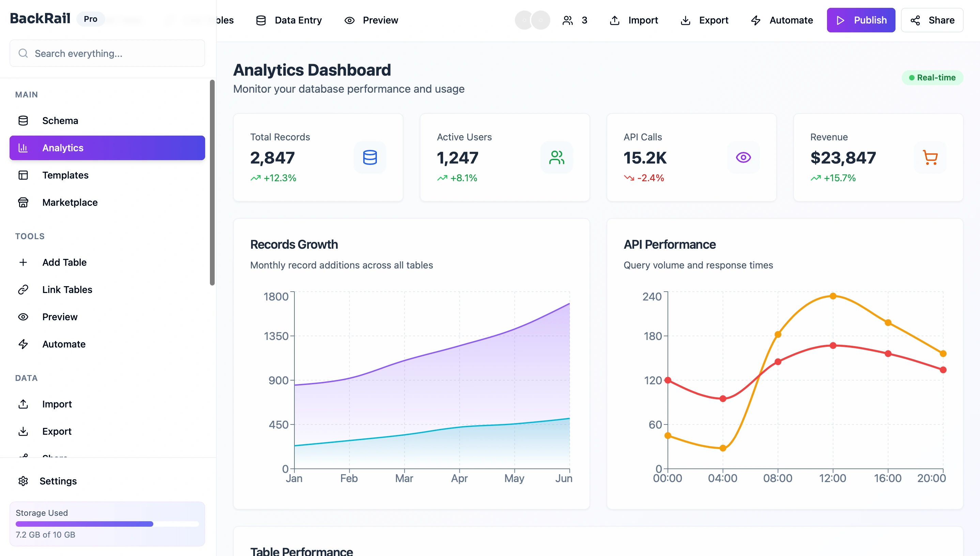
Task: Click the Pro plan badge
Action: (x=91, y=19)
